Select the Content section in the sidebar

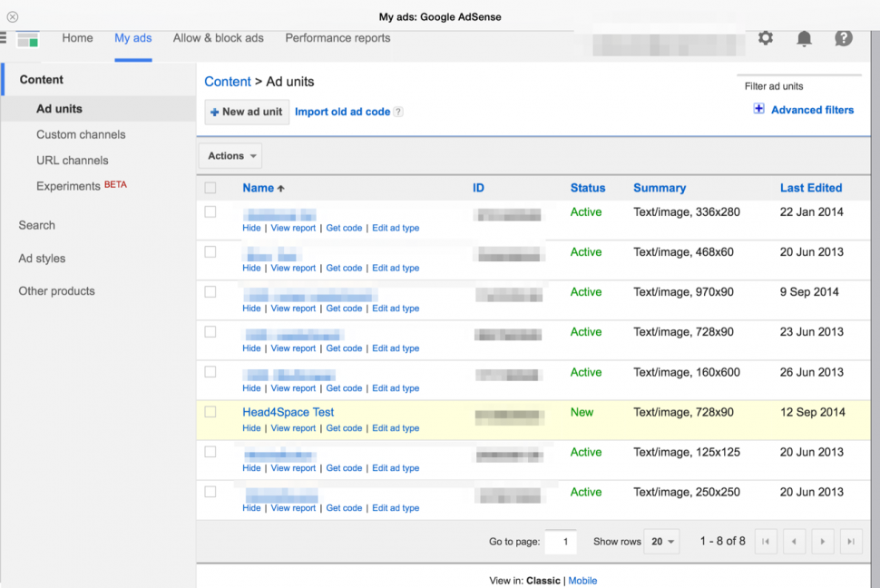pos(42,80)
